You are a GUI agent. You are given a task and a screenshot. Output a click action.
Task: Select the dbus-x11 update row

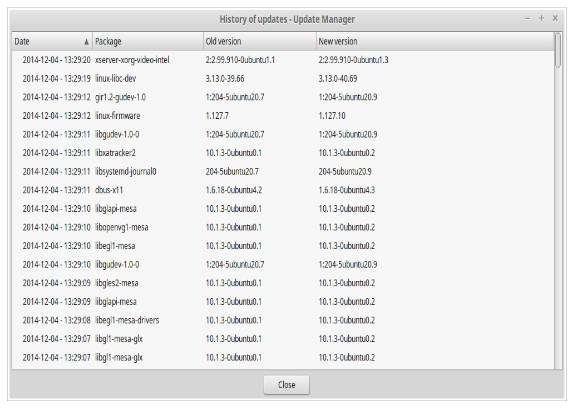point(283,190)
